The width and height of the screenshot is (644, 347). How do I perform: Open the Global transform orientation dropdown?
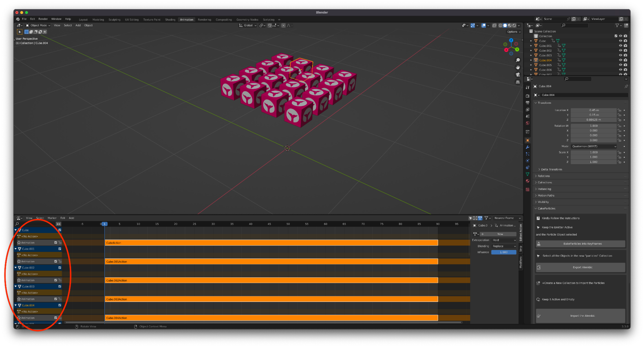[248, 25]
